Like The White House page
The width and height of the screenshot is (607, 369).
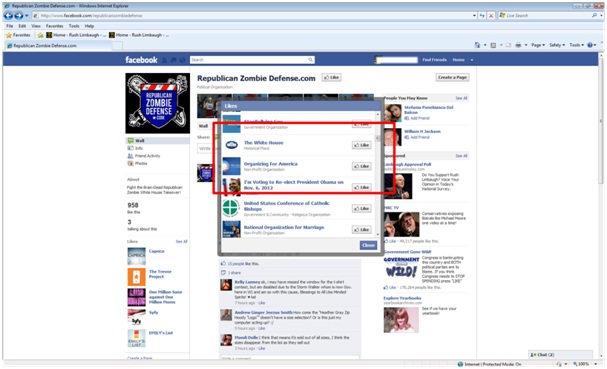(x=362, y=145)
